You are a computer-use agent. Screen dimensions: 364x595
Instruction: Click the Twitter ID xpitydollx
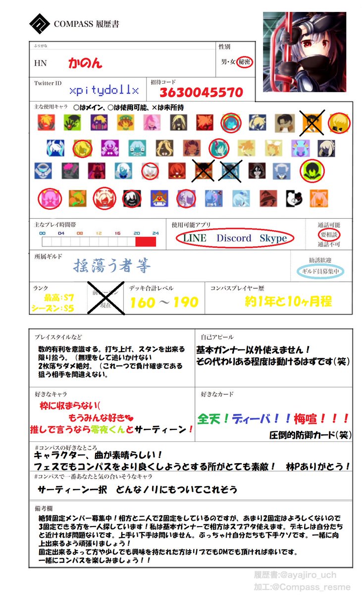pyautogui.click(x=104, y=91)
